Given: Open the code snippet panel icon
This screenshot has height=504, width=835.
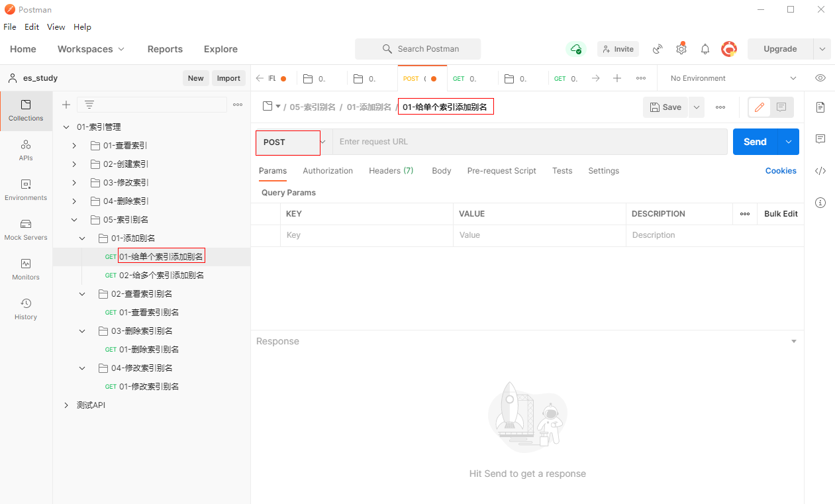Looking at the screenshot, I should pos(820,171).
